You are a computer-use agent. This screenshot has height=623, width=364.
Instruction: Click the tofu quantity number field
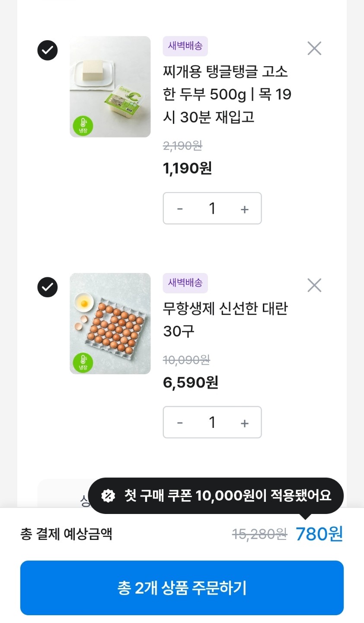tap(212, 209)
